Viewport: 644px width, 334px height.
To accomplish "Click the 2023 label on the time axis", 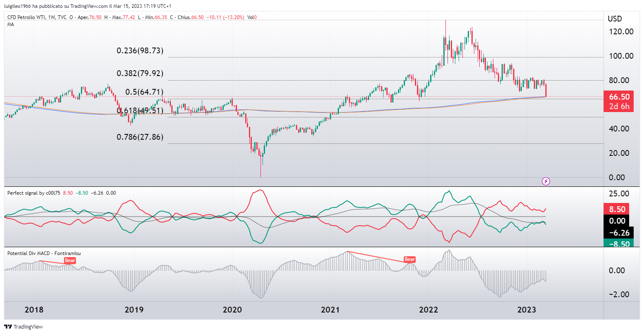I will pos(527,310).
